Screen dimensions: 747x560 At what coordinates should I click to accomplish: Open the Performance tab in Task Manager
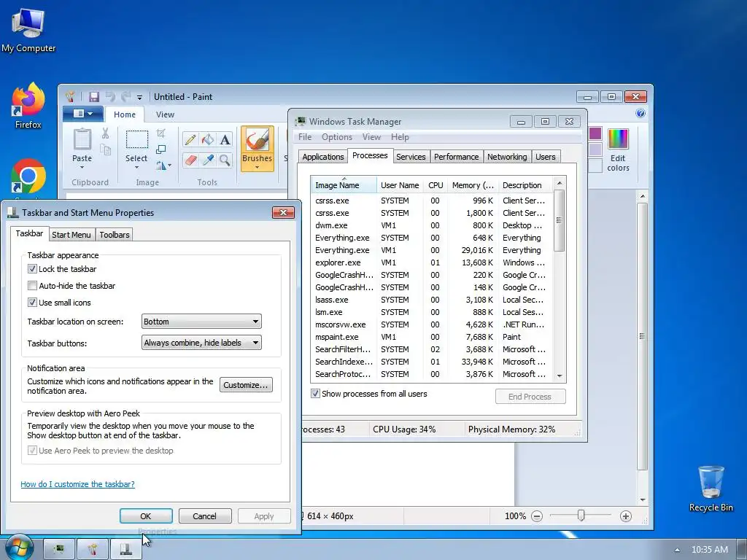click(457, 157)
